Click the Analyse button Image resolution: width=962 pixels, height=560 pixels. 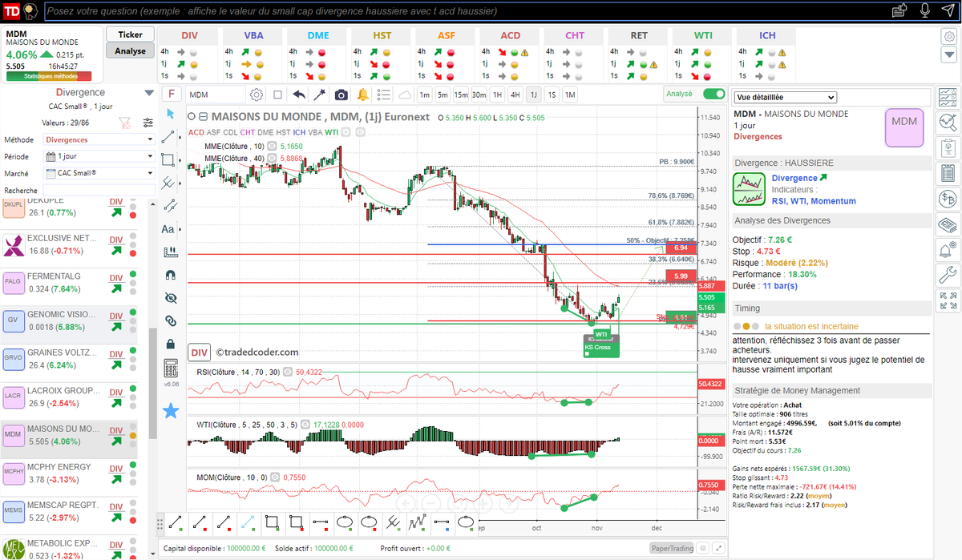[130, 50]
